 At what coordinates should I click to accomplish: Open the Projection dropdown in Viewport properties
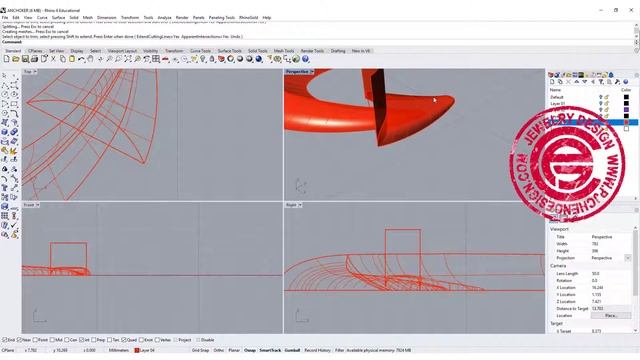pos(628,258)
